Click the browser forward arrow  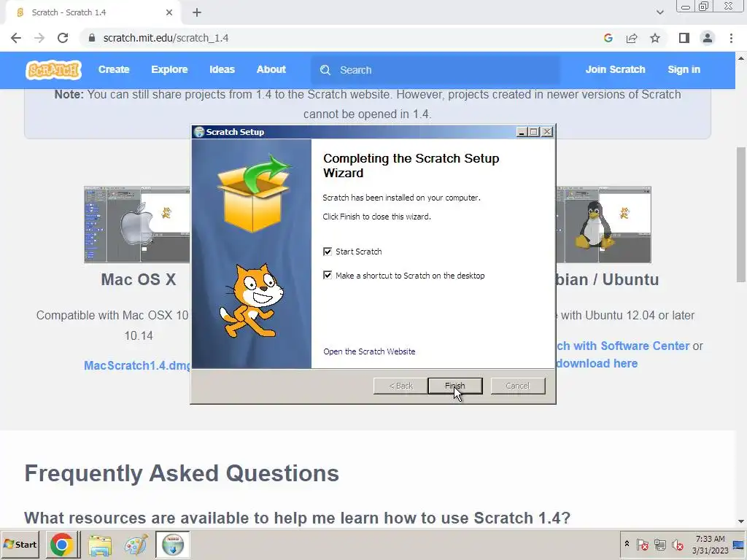pyautogui.click(x=39, y=38)
